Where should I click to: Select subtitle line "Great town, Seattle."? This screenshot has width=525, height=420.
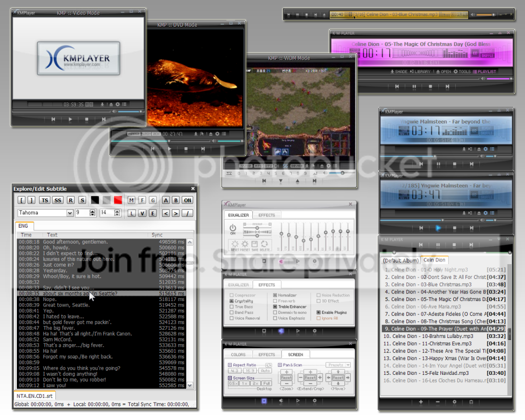pos(102,305)
